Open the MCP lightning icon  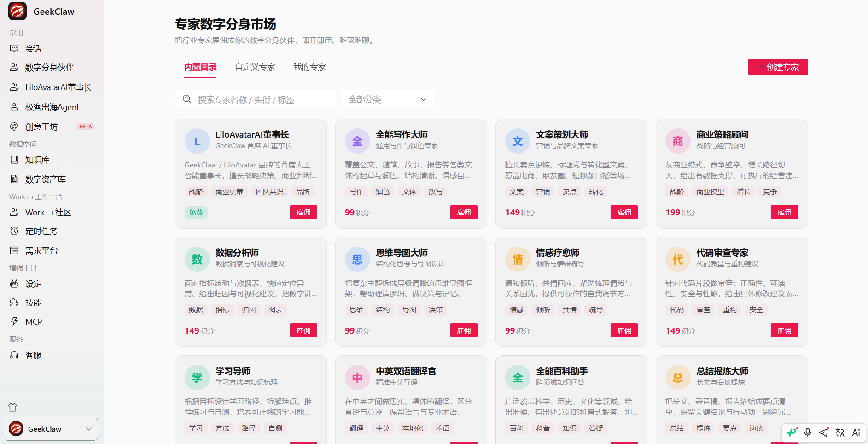[14, 322]
